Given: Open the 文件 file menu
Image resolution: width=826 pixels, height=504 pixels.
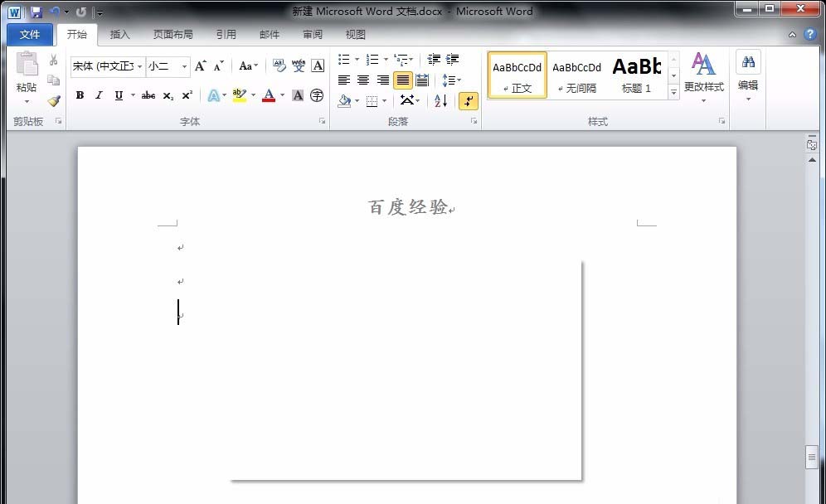Looking at the screenshot, I should [x=30, y=35].
